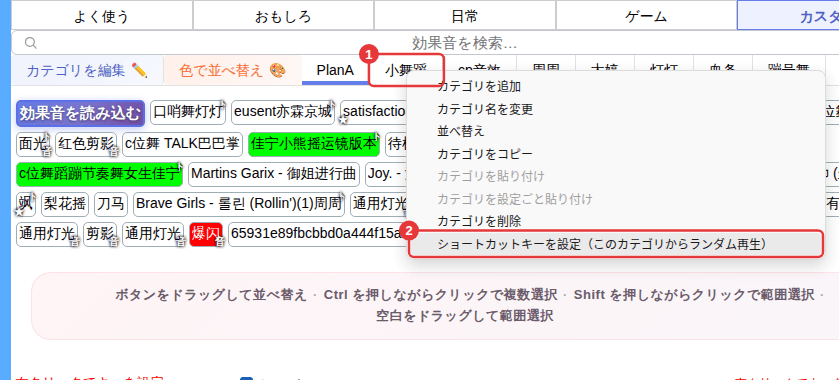Choose カテゴリ名を変更 in the context menu

click(x=616, y=109)
